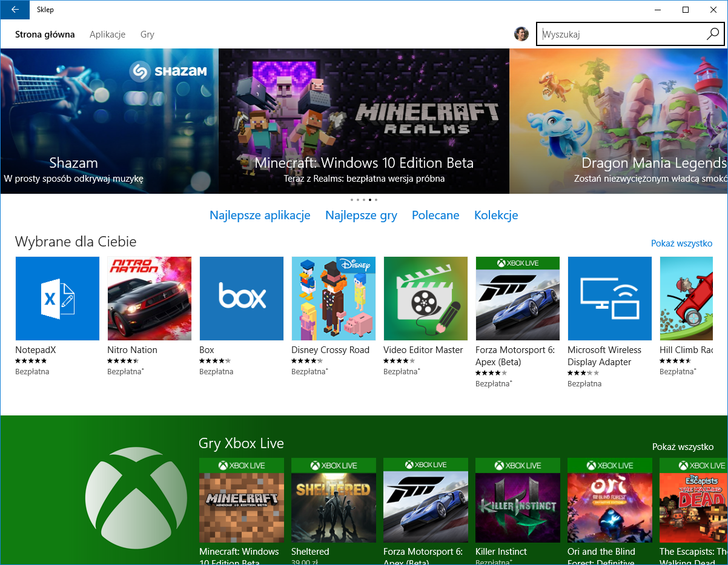728x565 pixels.
Task: Open Forza Motorsport 6 icon under Wybrane dla Ciebie
Action: coord(518,299)
